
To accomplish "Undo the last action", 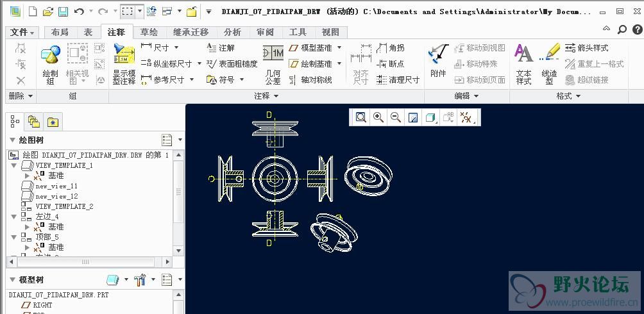I will coord(79,12).
